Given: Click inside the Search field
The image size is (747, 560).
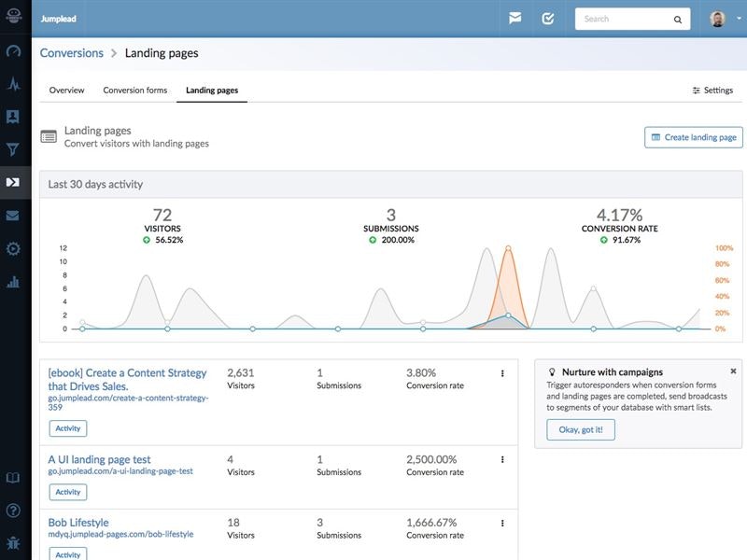Looking at the screenshot, I should pos(626,18).
